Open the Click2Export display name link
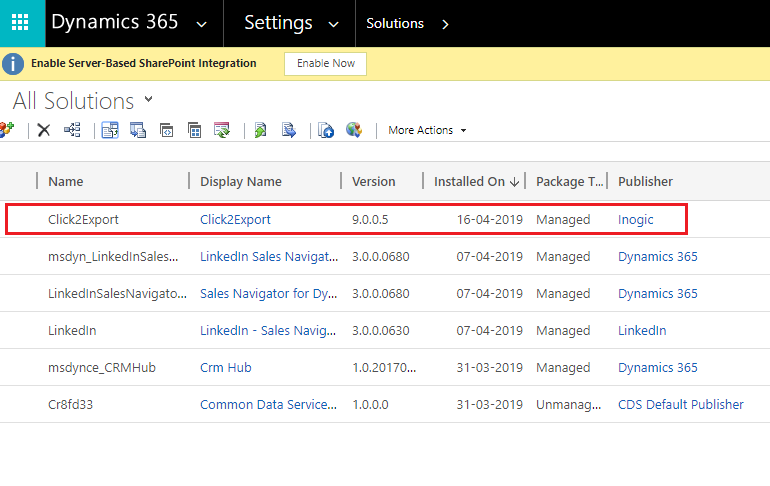 pos(235,219)
